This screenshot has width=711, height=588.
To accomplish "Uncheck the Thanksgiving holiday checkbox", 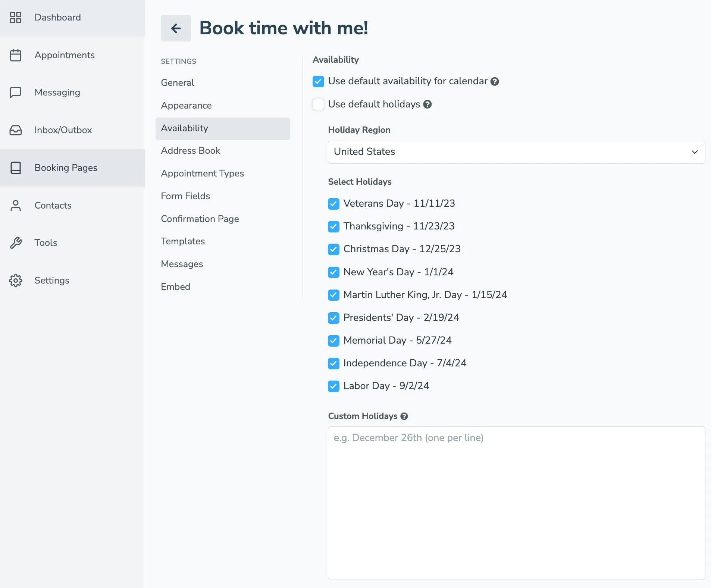I will click(333, 226).
